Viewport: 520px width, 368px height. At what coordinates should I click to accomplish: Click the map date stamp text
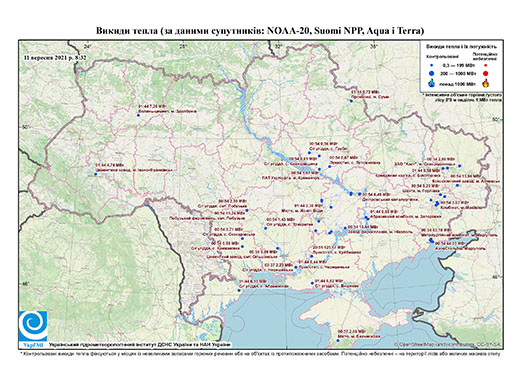click(55, 57)
